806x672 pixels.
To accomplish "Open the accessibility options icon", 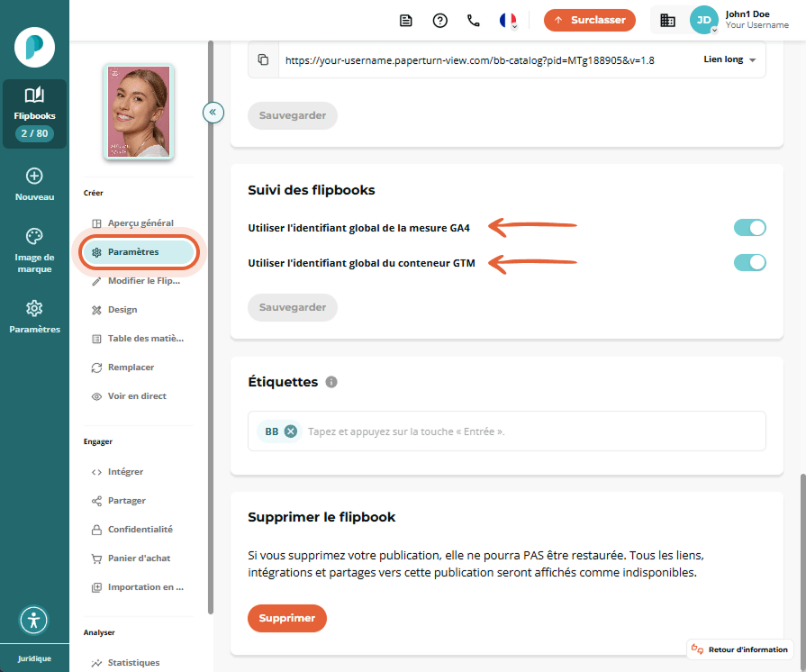I will click(x=34, y=620).
